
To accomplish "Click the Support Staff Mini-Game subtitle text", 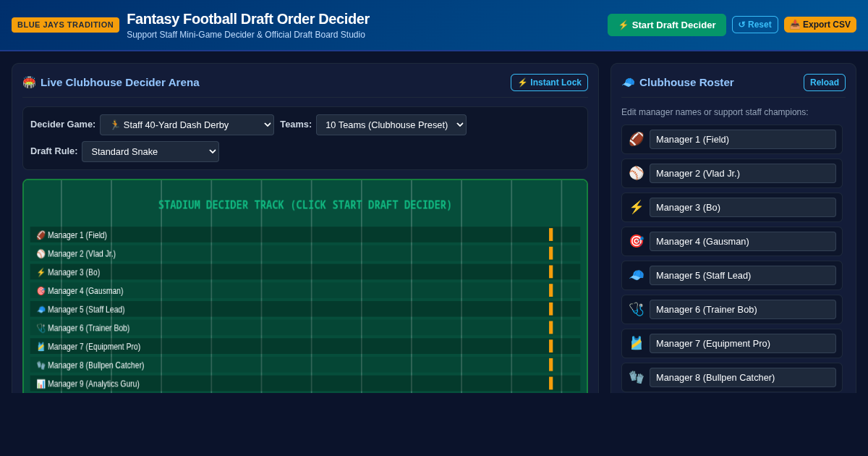I will click(x=246, y=35).
